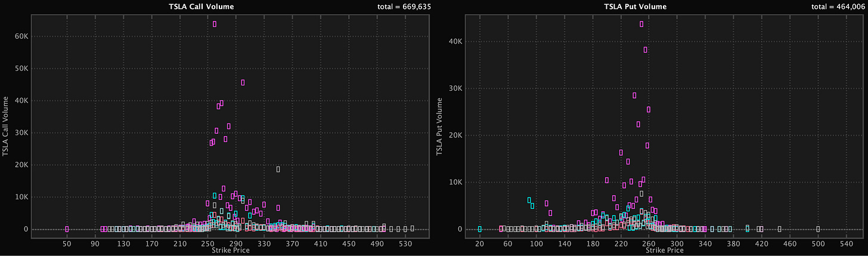The height and width of the screenshot is (256, 868).
Task: Click strike tick 330 on call chart
Action: click(264, 244)
